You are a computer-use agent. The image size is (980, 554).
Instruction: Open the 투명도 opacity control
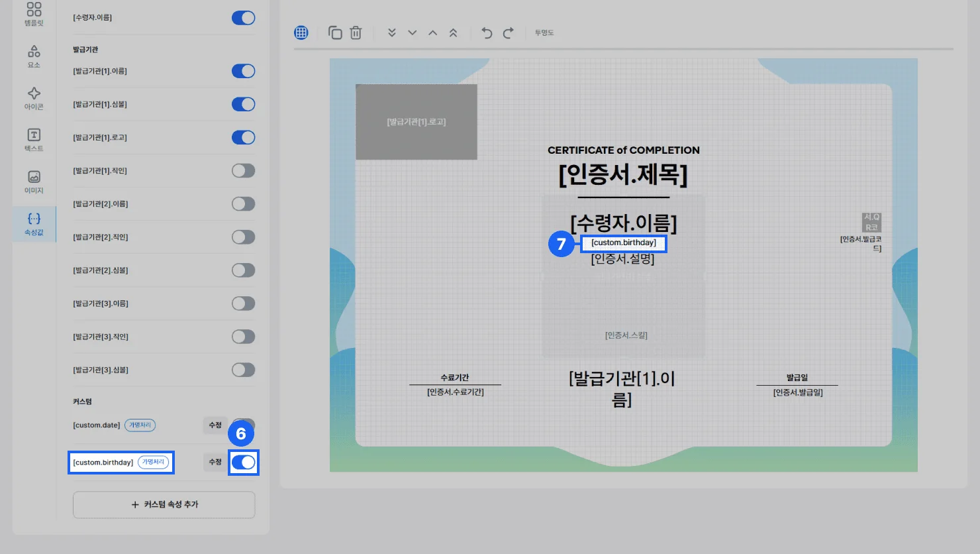click(x=544, y=32)
